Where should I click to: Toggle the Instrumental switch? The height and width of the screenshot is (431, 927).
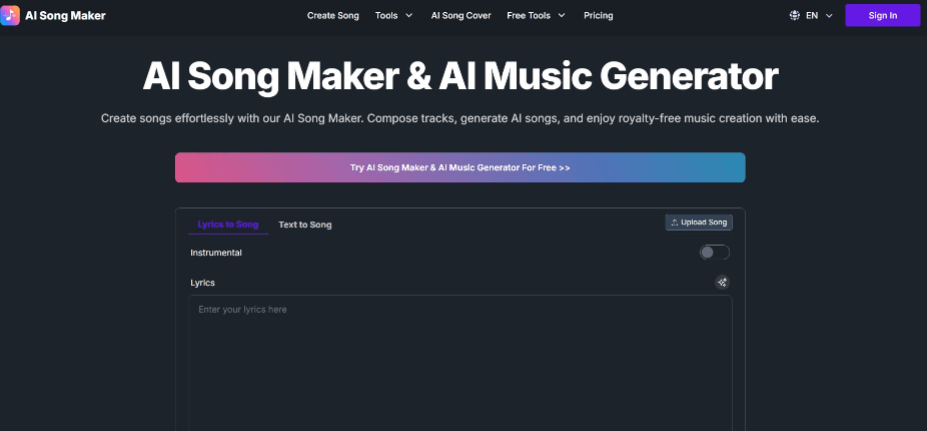[715, 252]
